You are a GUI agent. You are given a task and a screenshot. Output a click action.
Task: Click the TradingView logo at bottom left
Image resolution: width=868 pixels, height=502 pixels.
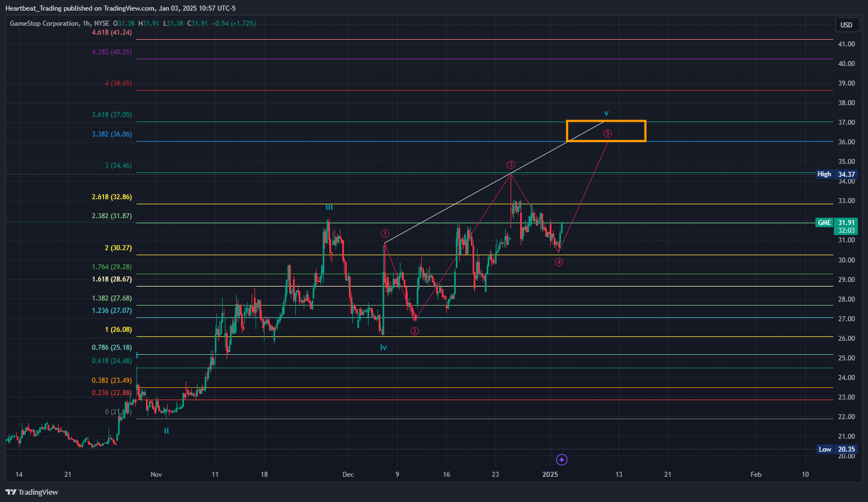[x=32, y=492]
